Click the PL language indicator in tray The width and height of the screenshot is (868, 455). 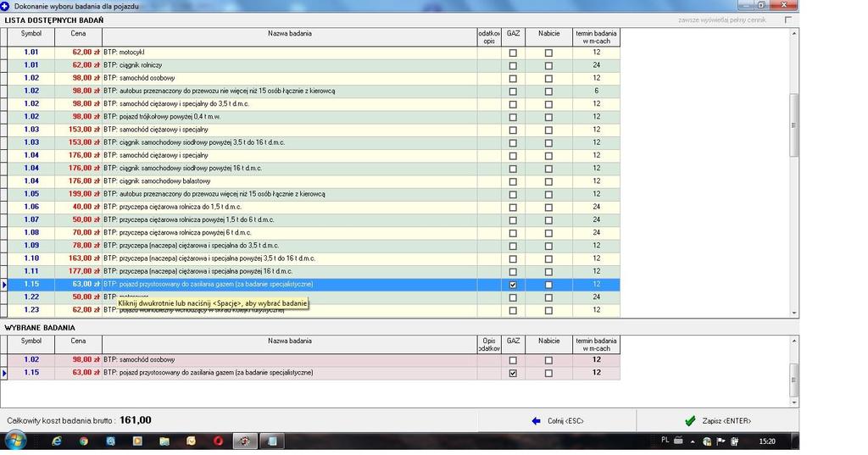click(665, 441)
